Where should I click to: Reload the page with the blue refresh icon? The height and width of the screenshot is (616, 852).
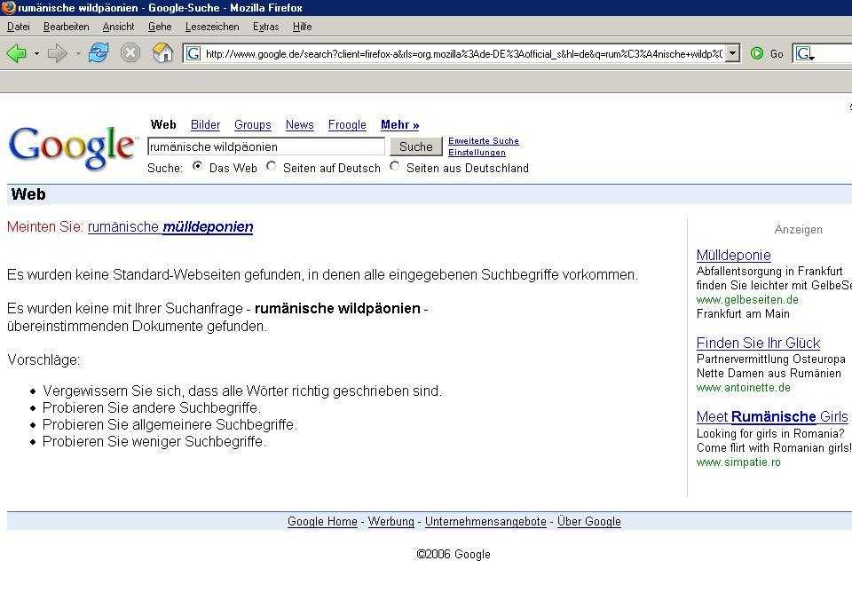[99, 53]
